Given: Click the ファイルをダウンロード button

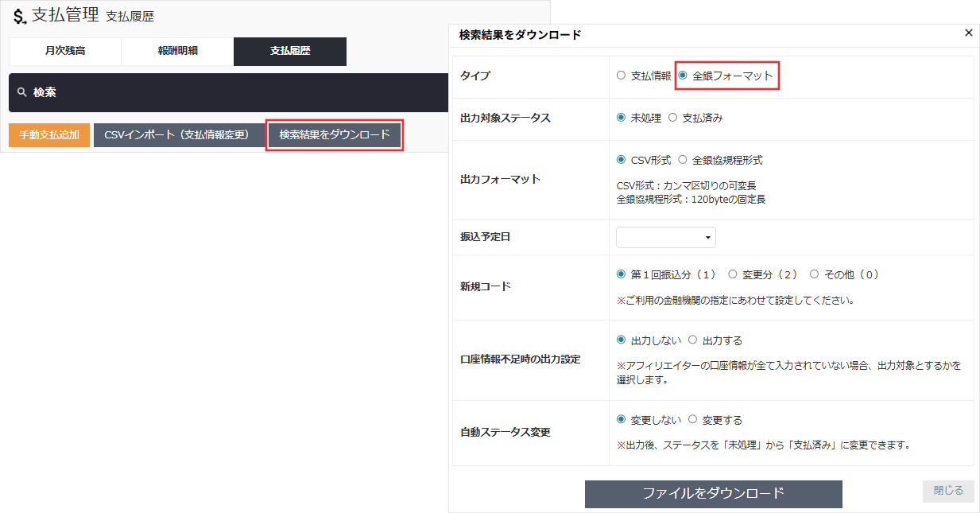Looking at the screenshot, I should [x=713, y=493].
